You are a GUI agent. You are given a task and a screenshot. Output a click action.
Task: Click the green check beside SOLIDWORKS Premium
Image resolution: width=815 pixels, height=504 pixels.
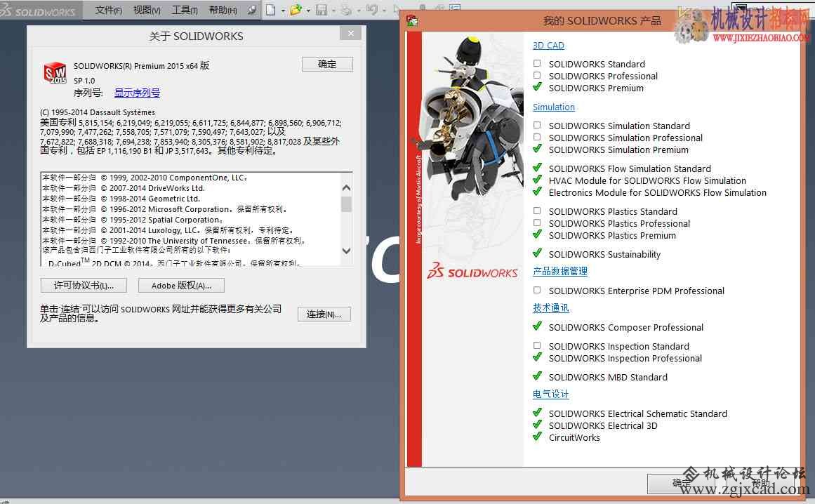pos(538,87)
